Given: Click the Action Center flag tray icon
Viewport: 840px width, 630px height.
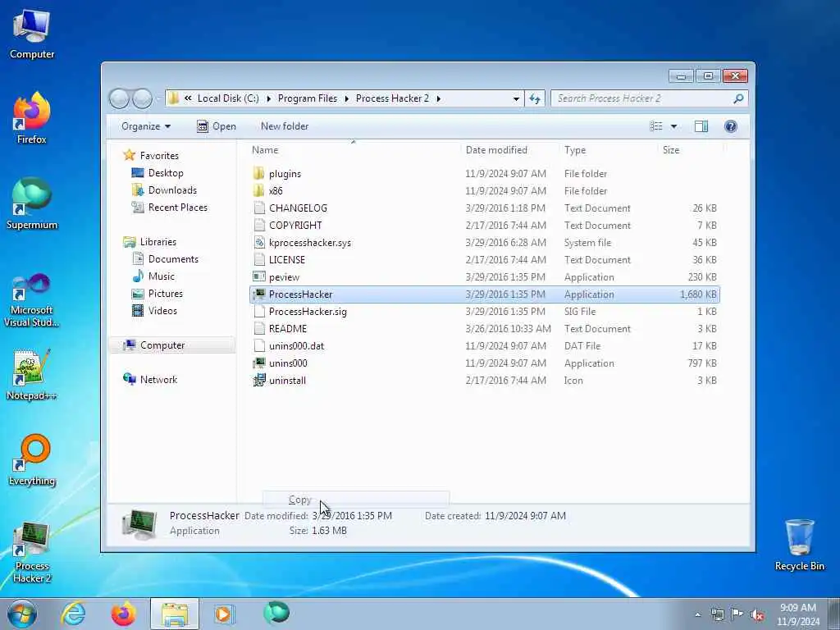Looking at the screenshot, I should 737,614.
